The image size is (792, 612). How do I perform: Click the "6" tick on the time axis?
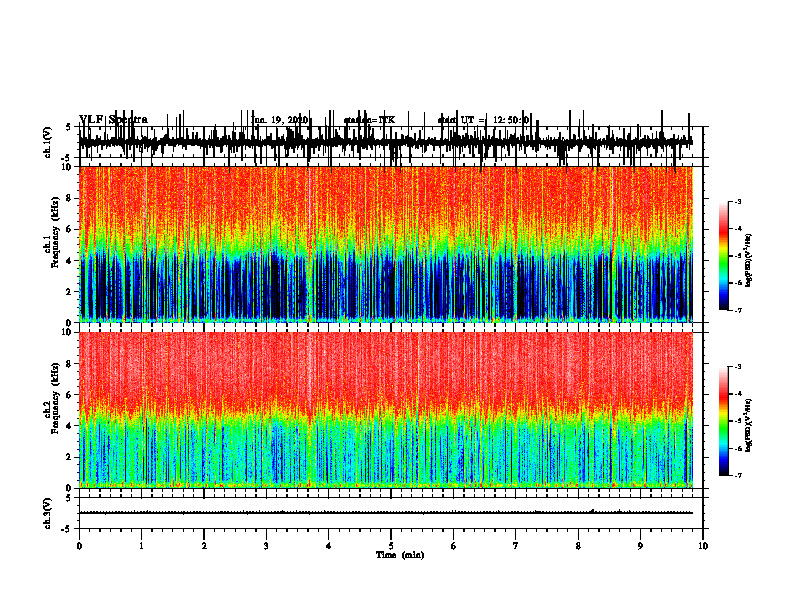[x=454, y=546]
